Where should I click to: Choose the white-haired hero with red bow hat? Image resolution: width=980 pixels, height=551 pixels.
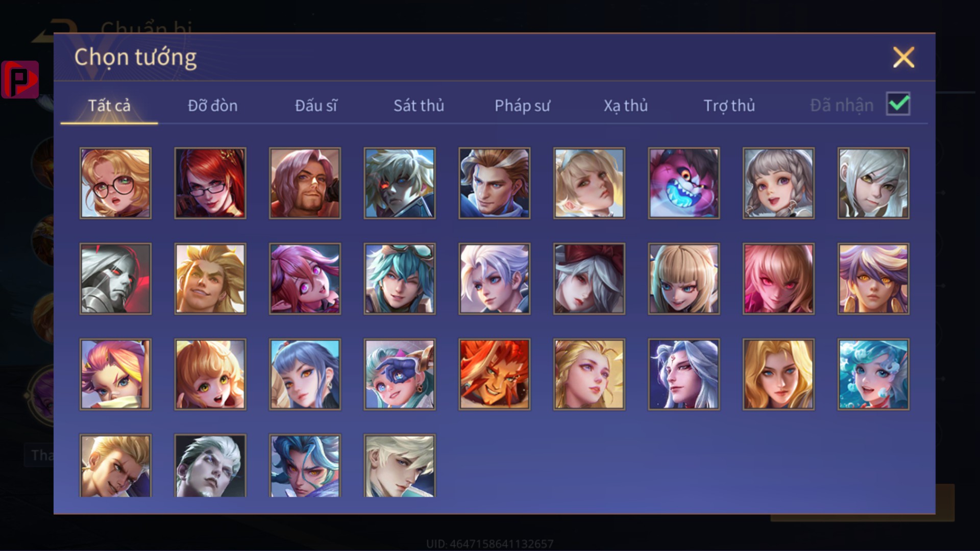coord(590,279)
